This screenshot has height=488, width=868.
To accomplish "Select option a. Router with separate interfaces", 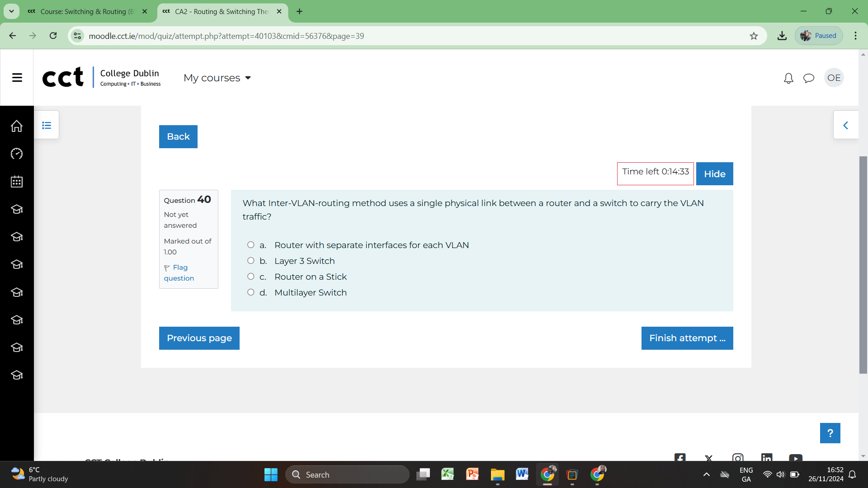I will pyautogui.click(x=251, y=245).
